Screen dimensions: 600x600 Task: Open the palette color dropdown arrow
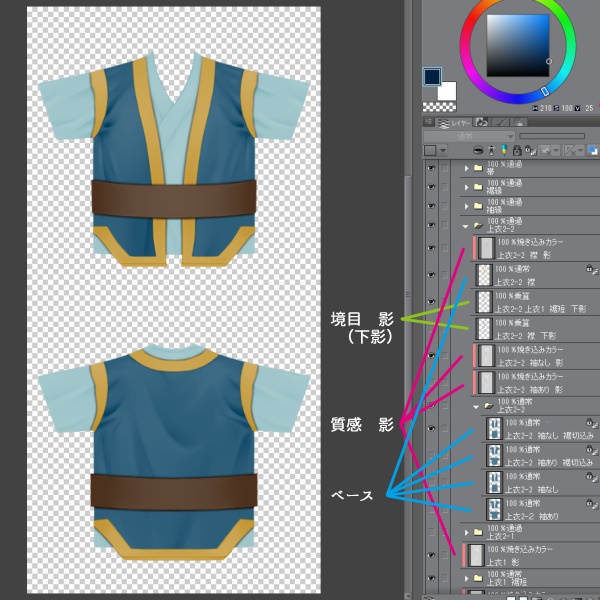click(443, 150)
